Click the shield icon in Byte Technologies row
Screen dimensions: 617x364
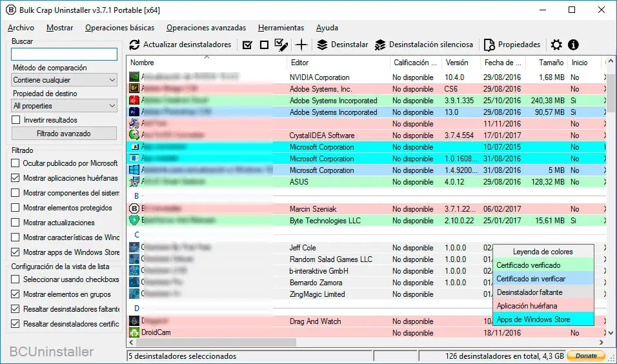[x=134, y=220]
